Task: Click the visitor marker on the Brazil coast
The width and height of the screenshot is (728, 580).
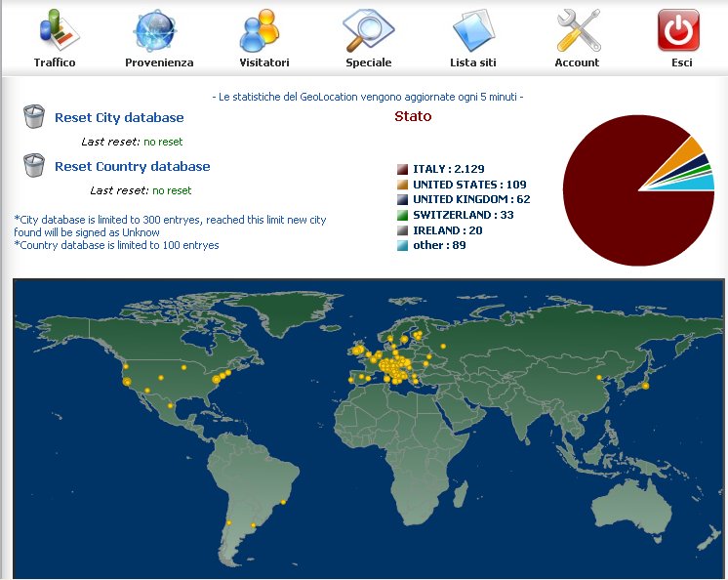Action: point(283,502)
